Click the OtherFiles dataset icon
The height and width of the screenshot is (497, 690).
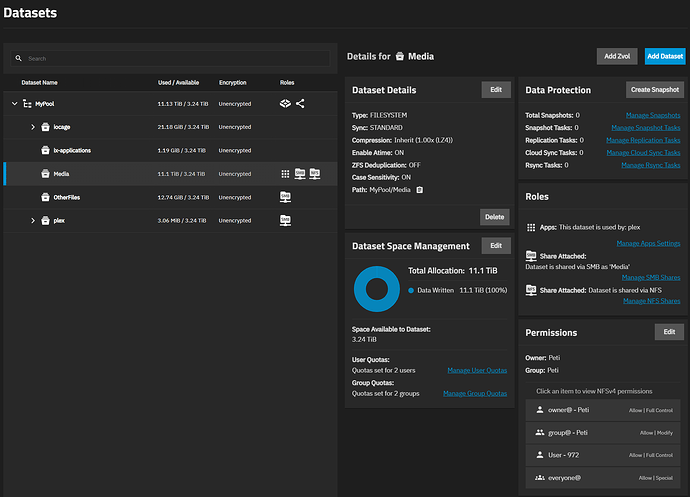click(x=45, y=197)
